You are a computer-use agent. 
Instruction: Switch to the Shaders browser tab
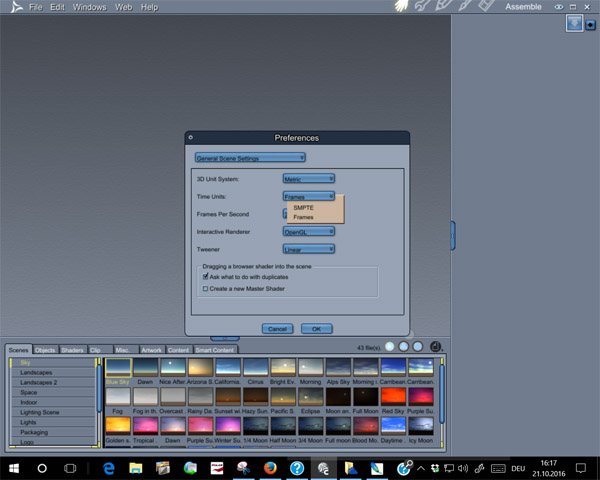72,350
